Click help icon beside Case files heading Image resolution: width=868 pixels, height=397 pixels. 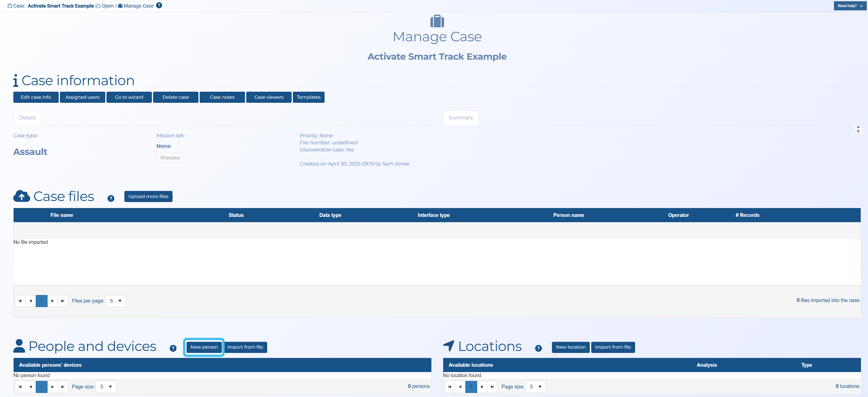(x=111, y=198)
